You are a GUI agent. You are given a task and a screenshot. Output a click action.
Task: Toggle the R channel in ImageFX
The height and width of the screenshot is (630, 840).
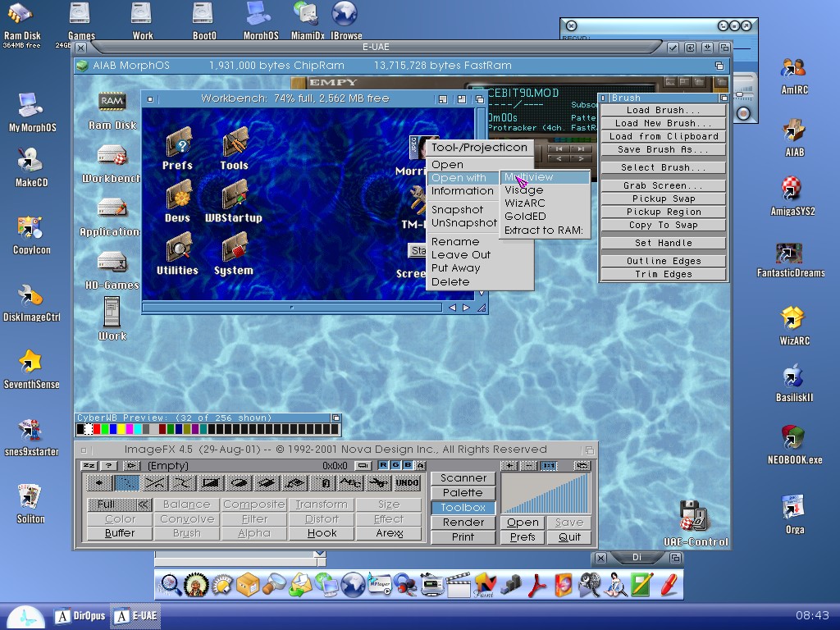[x=383, y=465]
